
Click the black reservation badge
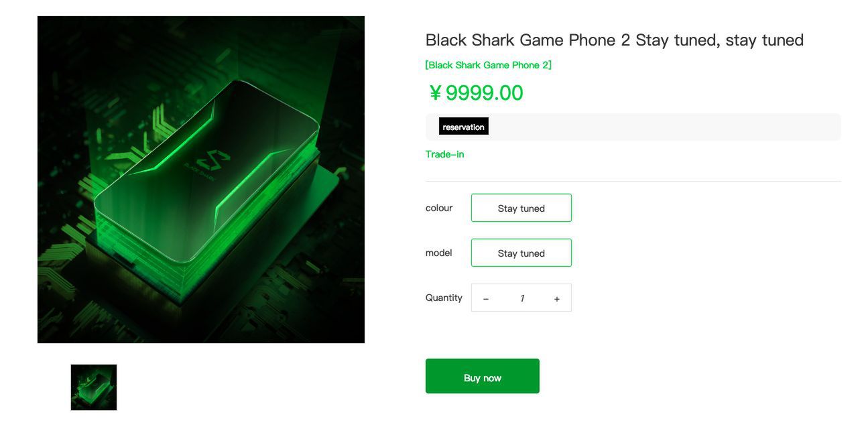pos(463,127)
